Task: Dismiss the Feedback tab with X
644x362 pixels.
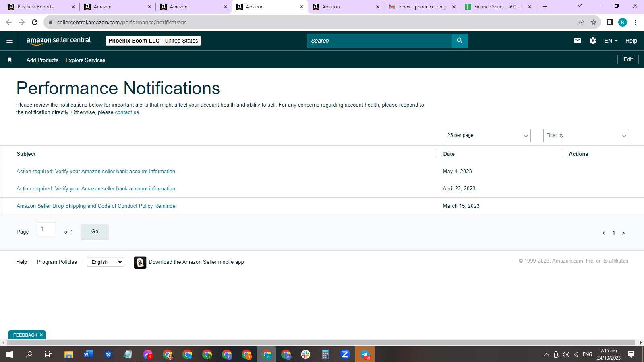Action: pyautogui.click(x=41, y=335)
